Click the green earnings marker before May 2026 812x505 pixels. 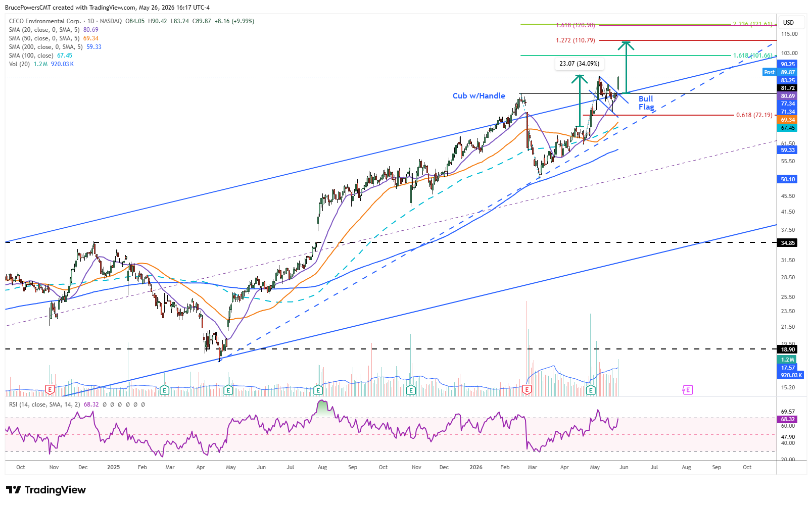point(591,389)
